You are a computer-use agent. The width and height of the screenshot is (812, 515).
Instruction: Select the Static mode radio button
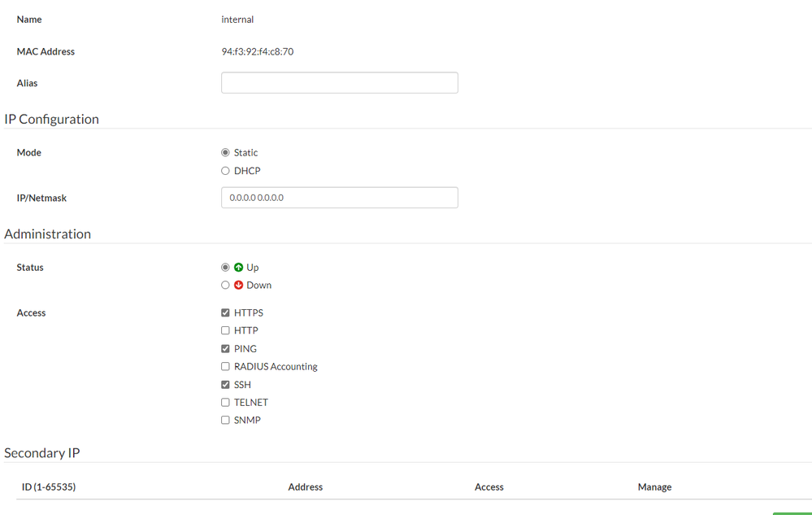[225, 153]
